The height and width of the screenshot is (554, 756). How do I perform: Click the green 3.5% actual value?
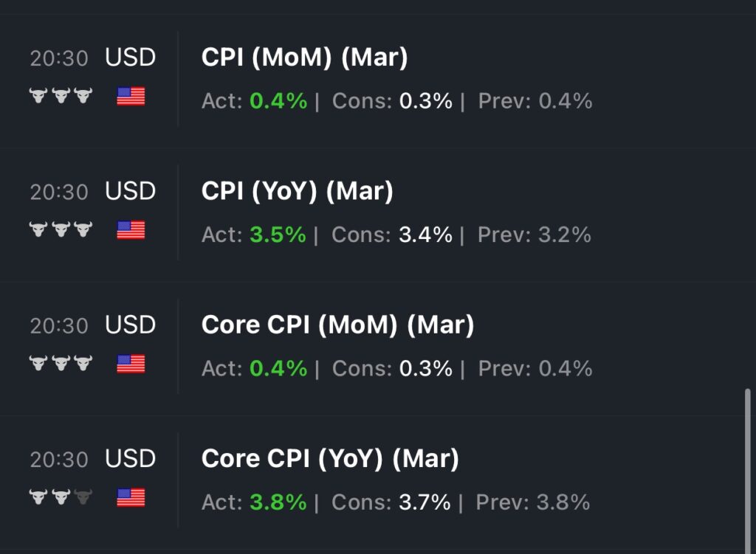click(x=278, y=235)
